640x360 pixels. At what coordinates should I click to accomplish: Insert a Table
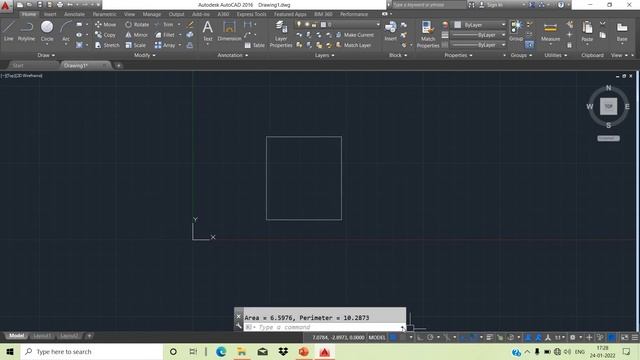pos(254,45)
